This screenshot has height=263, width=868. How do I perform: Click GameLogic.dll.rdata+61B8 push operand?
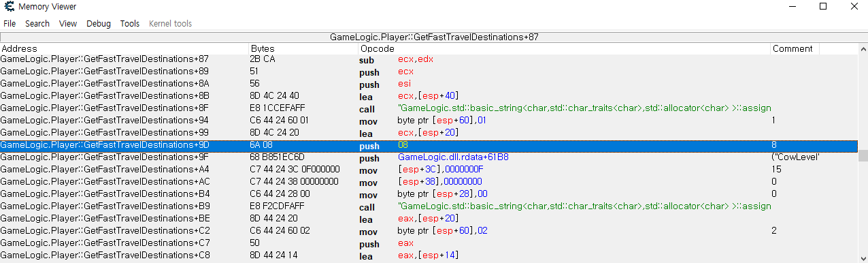453,157
